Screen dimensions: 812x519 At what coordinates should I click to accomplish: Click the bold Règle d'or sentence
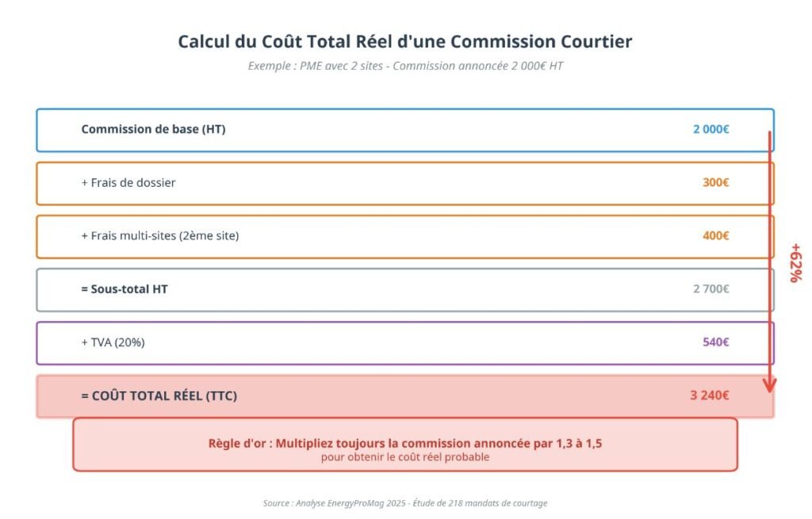(x=405, y=443)
